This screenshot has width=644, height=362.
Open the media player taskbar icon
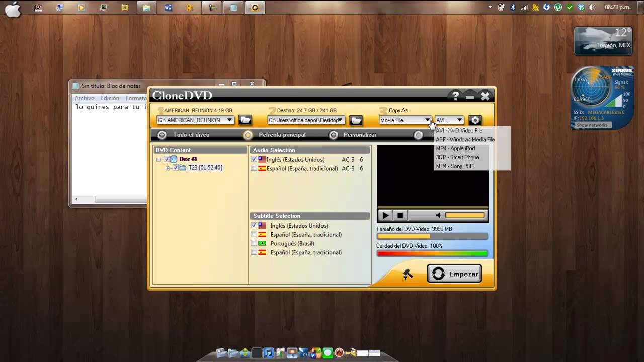point(82,8)
